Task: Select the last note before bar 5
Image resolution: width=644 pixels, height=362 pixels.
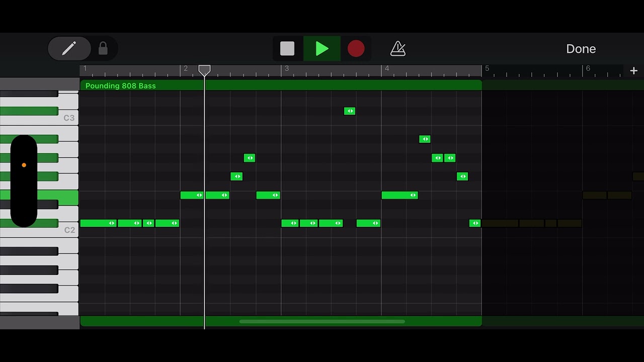Action: coord(475,223)
